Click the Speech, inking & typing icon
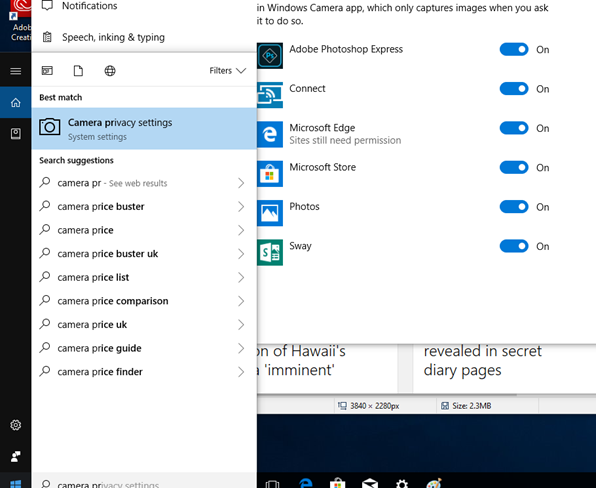This screenshot has height=488, width=596. click(x=47, y=37)
